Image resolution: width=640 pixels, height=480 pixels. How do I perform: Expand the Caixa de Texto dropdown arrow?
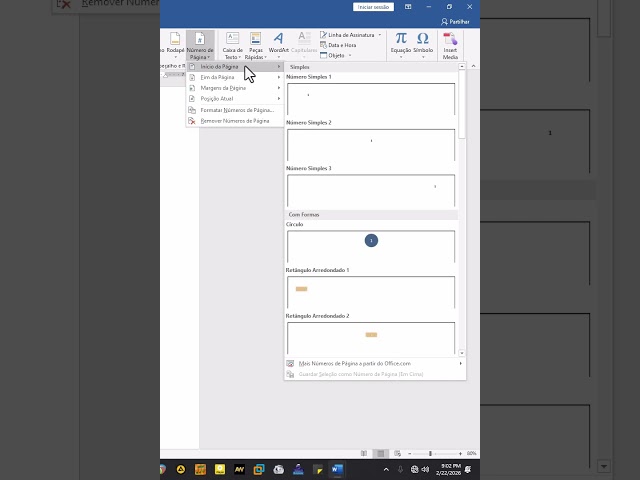(x=240, y=57)
